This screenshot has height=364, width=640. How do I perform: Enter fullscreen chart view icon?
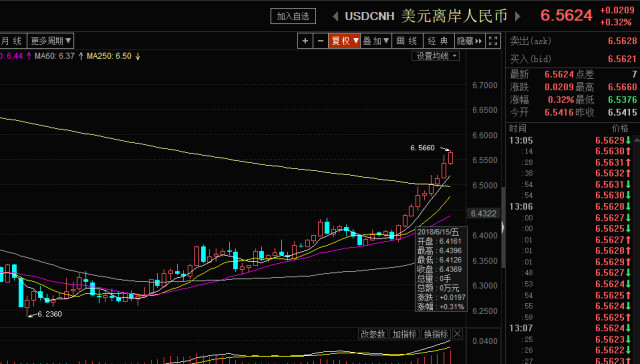coord(493,41)
